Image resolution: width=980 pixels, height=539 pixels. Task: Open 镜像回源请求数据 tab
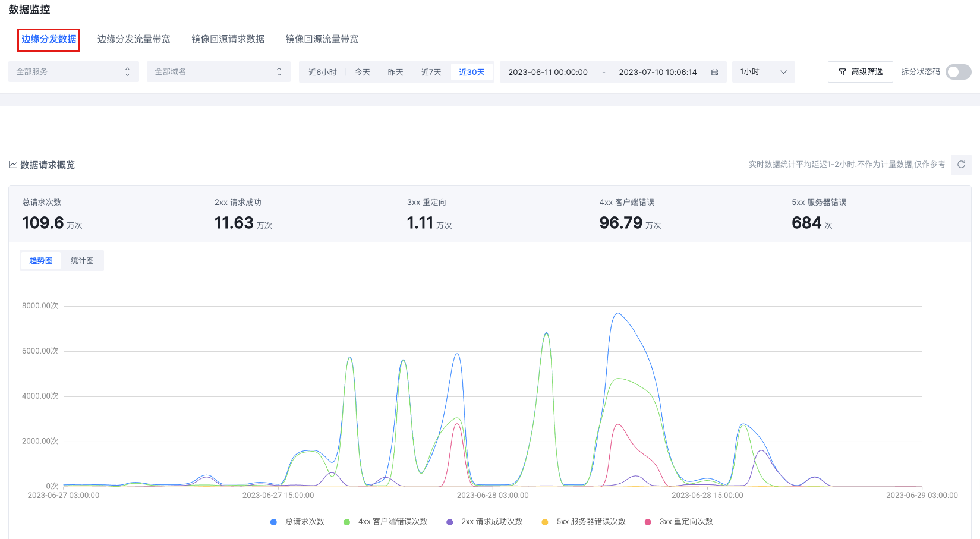[228, 39]
